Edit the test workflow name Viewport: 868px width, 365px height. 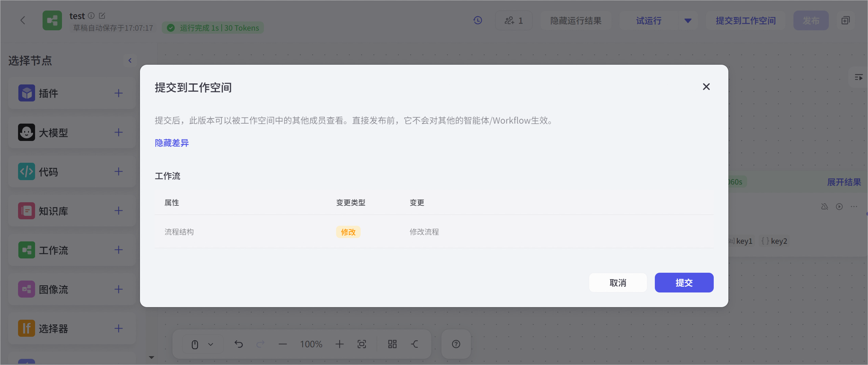[x=102, y=16]
